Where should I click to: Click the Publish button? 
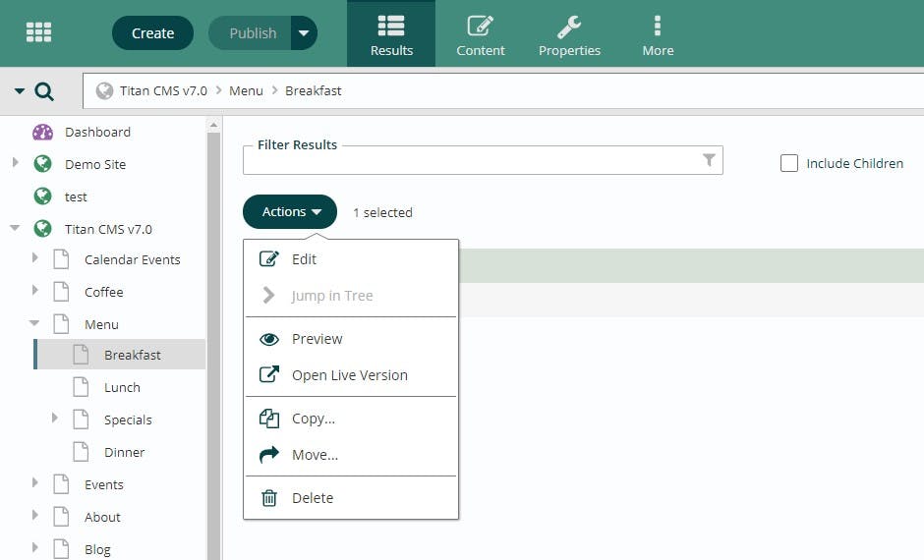point(250,33)
